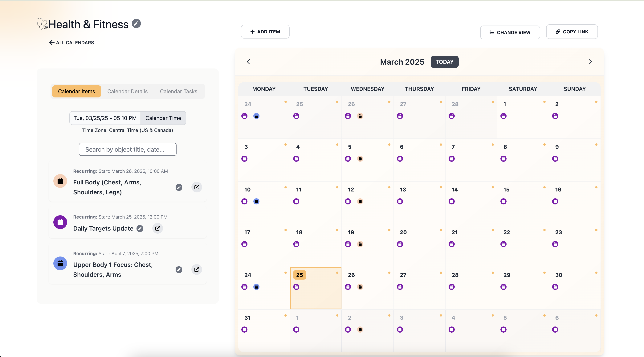Screen dimensions: 644x357
Task: Switch to the Calendar Tasks tab
Action: [x=178, y=91]
